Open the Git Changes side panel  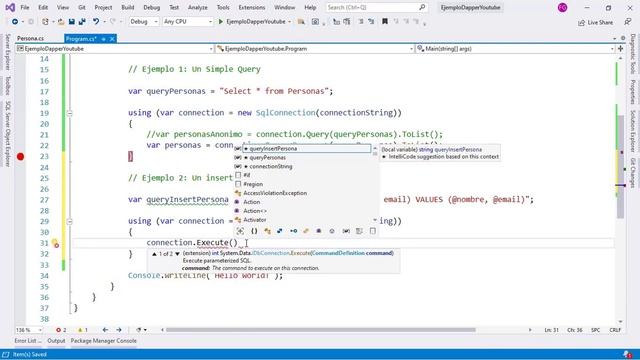[x=633, y=173]
